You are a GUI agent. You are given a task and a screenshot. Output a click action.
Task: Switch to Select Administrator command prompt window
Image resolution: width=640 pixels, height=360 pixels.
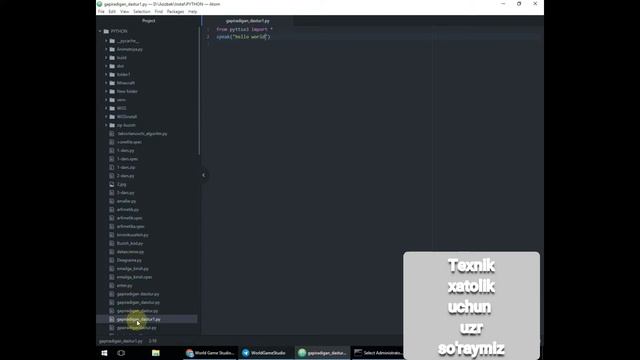[x=377, y=353]
